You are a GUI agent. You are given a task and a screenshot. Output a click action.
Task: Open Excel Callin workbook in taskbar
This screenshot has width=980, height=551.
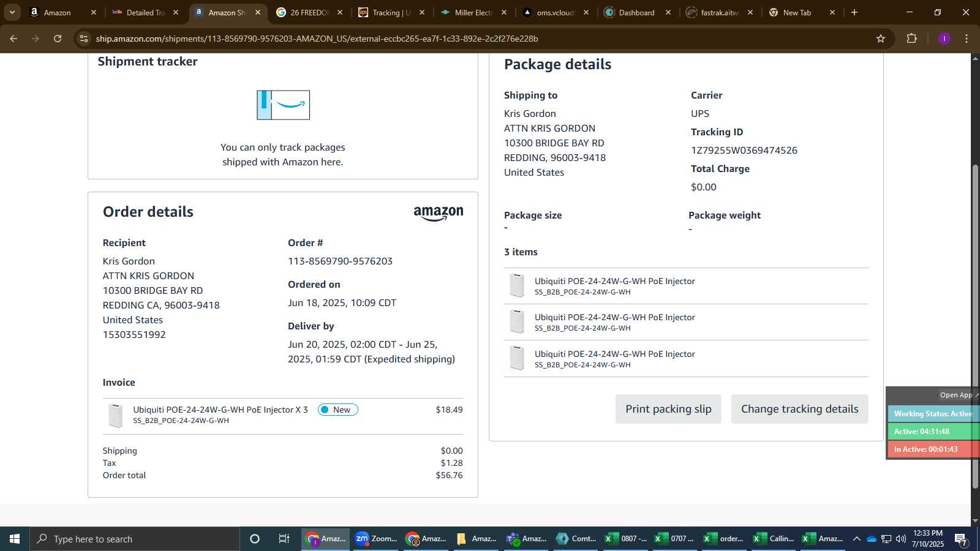coord(775,539)
